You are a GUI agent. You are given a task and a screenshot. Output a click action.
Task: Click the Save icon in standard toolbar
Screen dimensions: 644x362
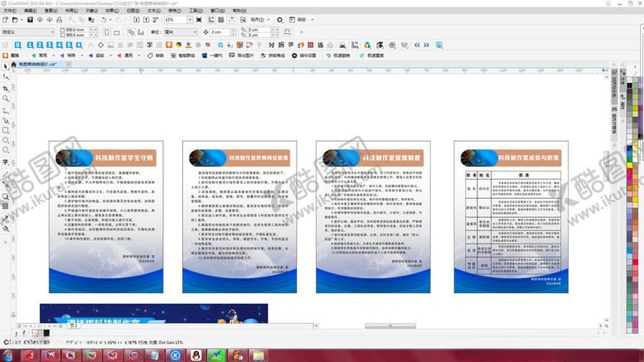(x=29, y=19)
